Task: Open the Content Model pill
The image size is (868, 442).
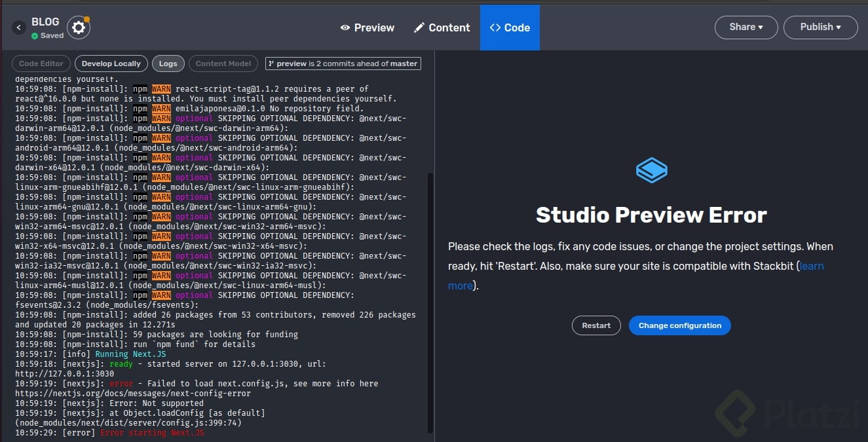Action: 223,64
